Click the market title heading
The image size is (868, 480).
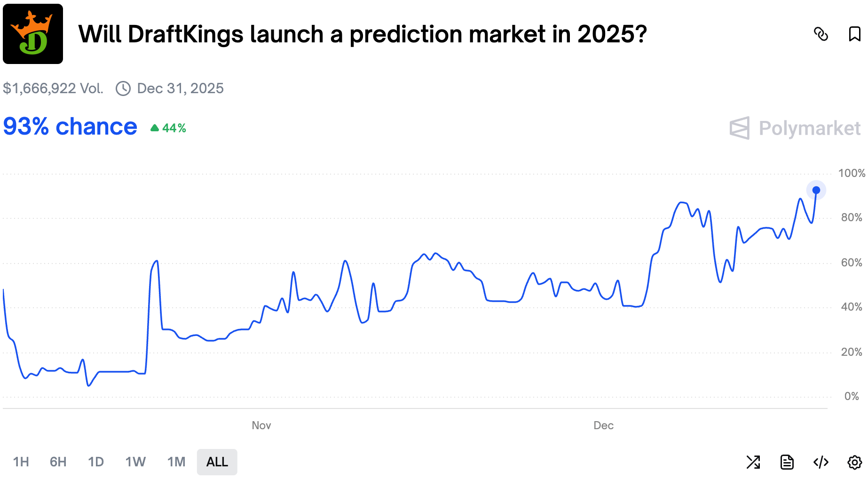[x=363, y=34]
